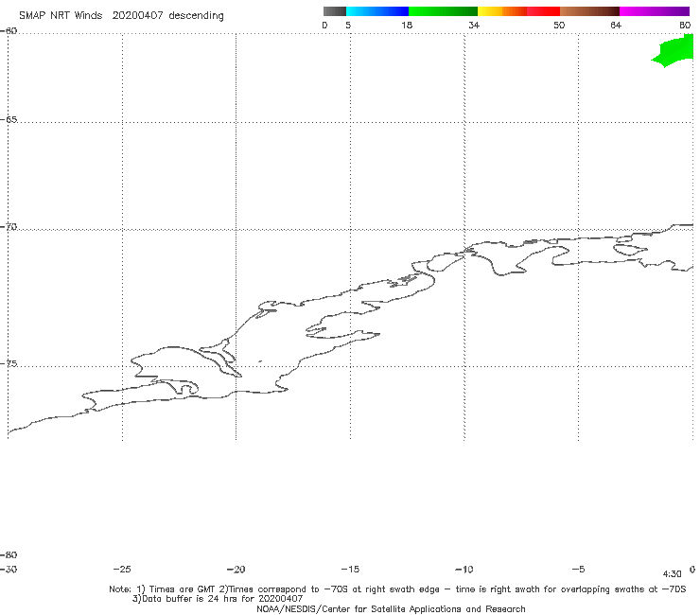The height and width of the screenshot is (615, 700).
Task: Click the color bar label '50'
Action: 559,25
